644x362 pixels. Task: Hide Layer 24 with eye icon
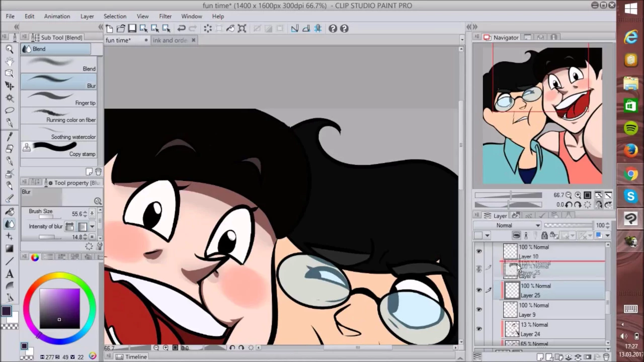[x=479, y=329]
